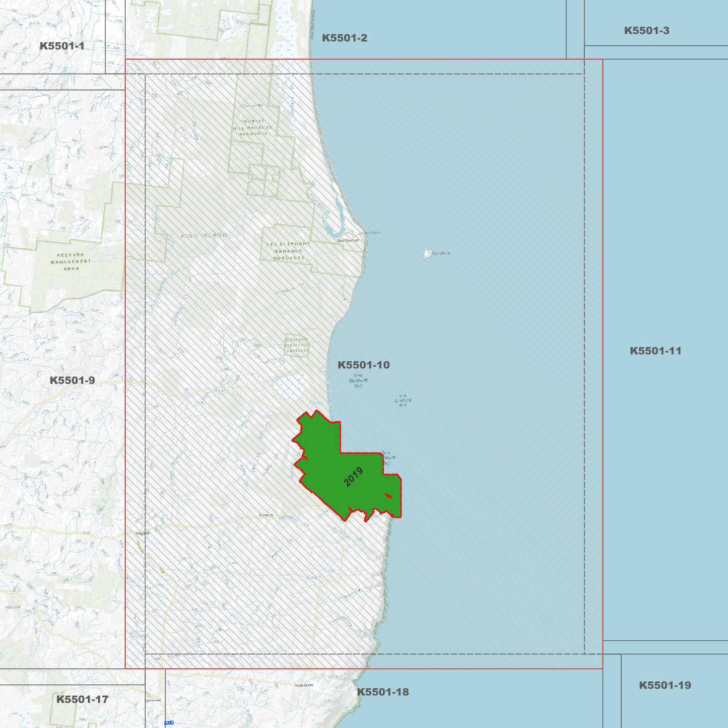Click the Yarra Creek locality label

304,685
